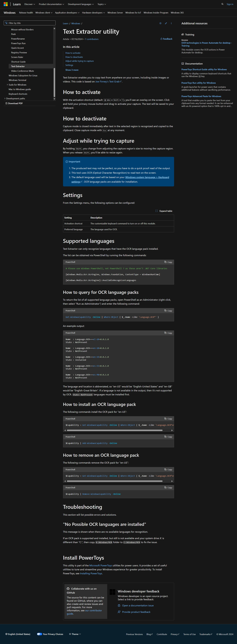Click the Windows product title

click(x=9, y=13)
